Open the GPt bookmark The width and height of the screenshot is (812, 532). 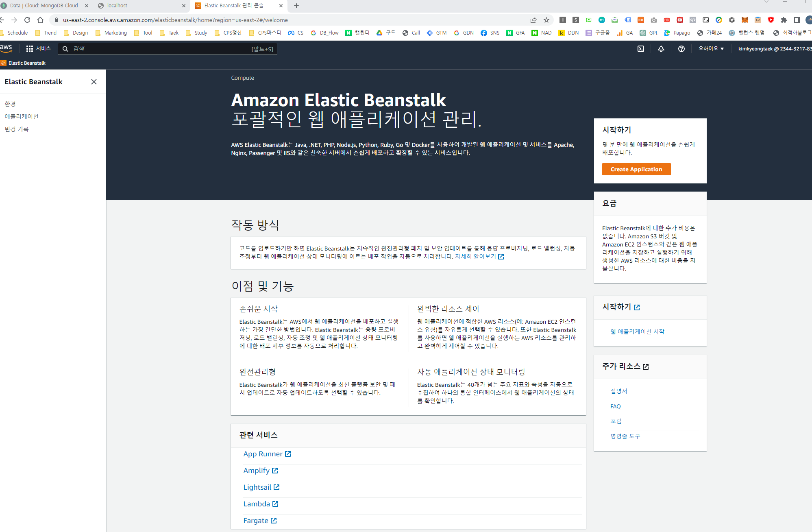(x=649, y=33)
